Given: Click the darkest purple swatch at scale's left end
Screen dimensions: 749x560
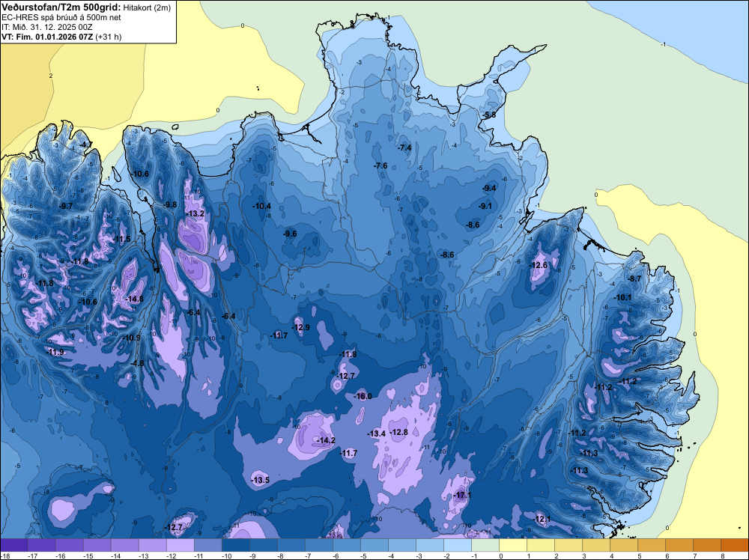Looking at the screenshot, I should [13, 545].
